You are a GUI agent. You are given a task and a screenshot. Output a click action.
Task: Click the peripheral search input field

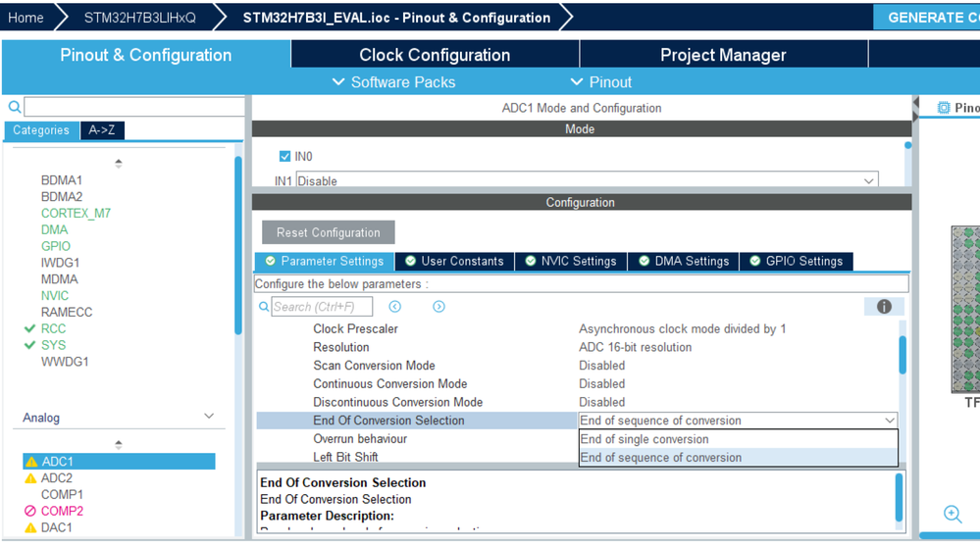point(133,107)
